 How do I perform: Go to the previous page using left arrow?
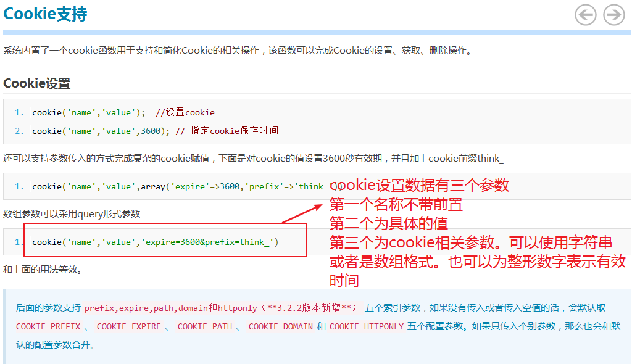tap(585, 15)
